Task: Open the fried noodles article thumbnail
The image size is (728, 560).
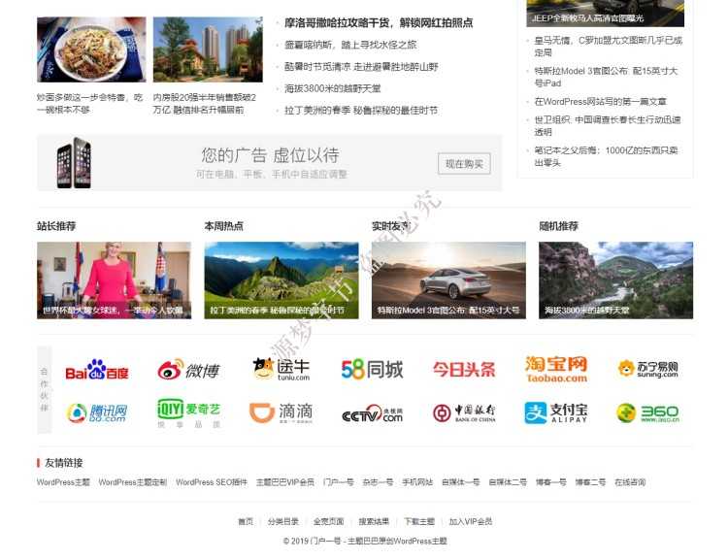Action: click(91, 49)
